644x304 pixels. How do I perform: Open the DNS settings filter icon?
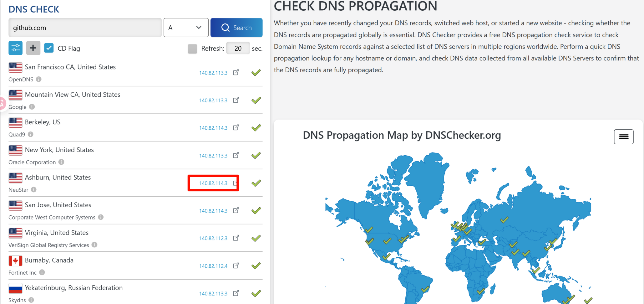tap(15, 48)
